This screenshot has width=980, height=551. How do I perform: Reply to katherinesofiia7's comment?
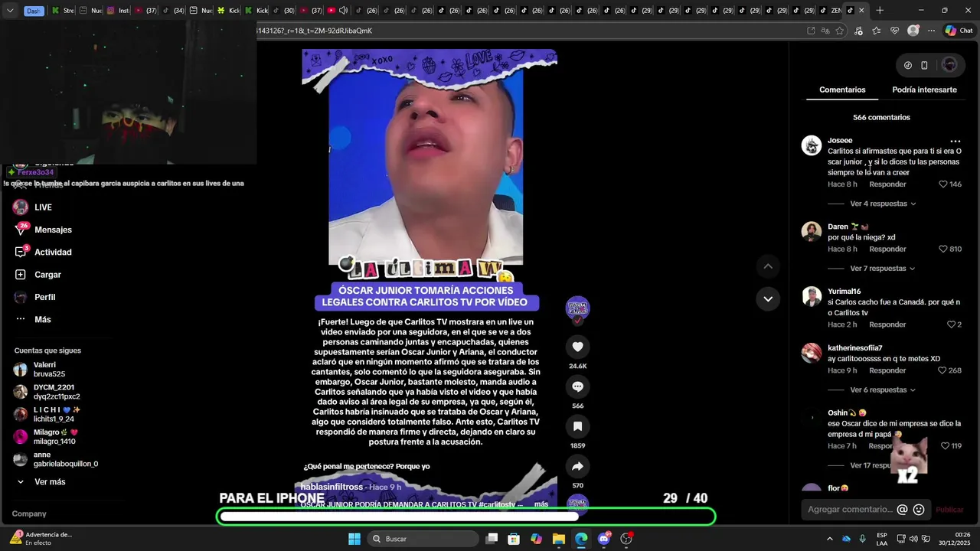pos(887,370)
